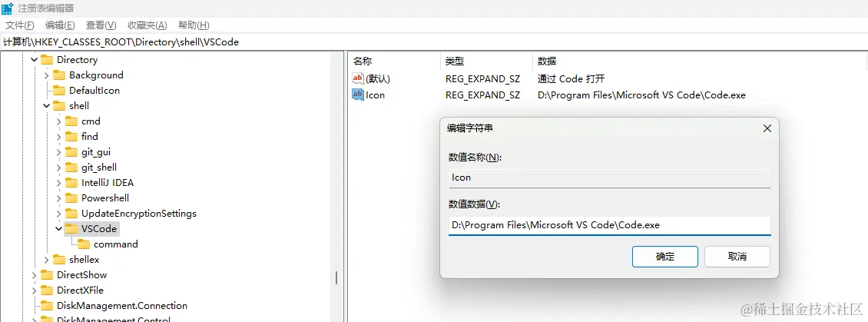The width and height of the screenshot is (868, 322).
Task: Select the UpdateEncryptionSettings folder icon
Action: 71,214
